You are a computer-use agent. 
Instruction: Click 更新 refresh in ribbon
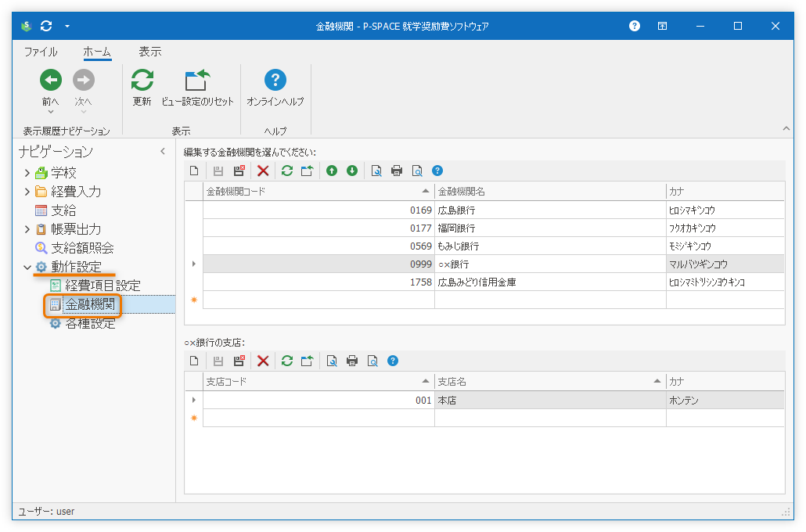[142, 88]
